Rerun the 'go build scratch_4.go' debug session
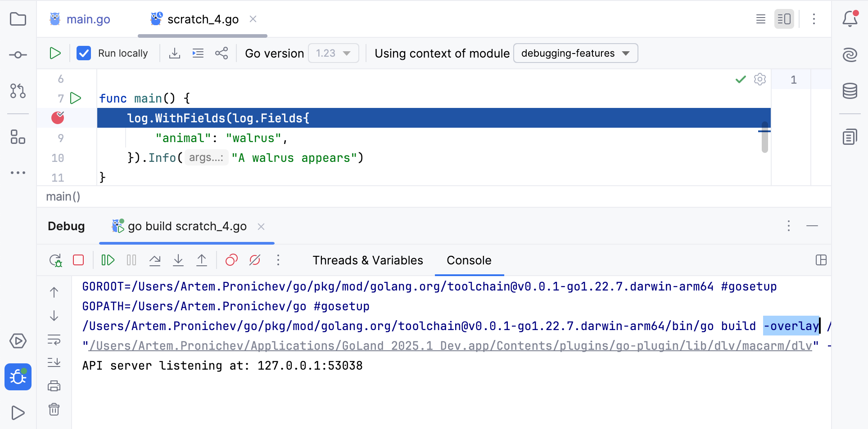Image resolution: width=868 pixels, height=429 pixels. [x=55, y=260]
